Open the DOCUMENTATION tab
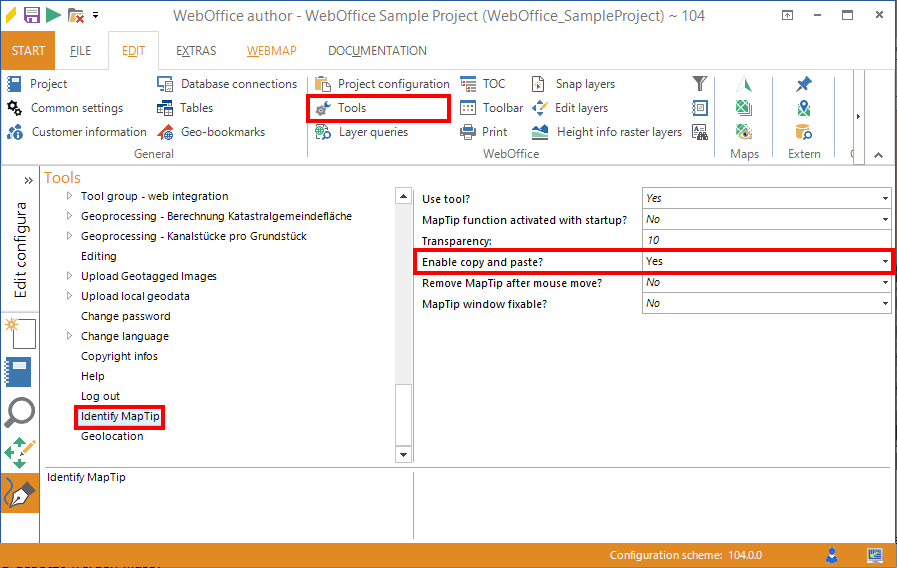 378,51
